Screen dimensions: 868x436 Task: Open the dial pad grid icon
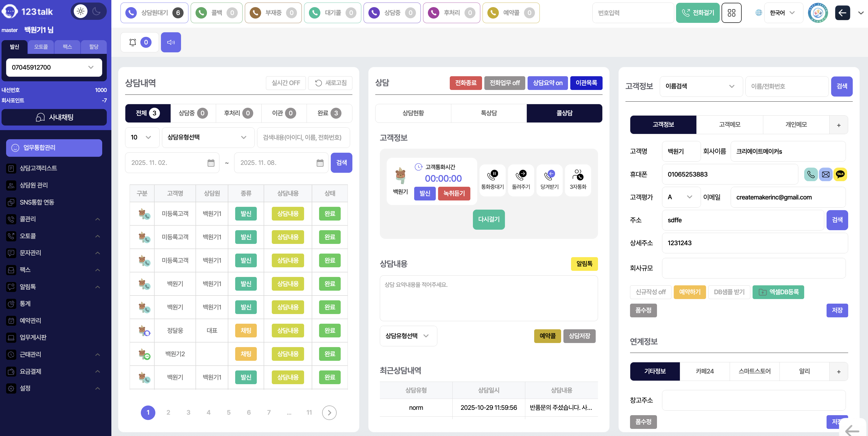pos(731,13)
